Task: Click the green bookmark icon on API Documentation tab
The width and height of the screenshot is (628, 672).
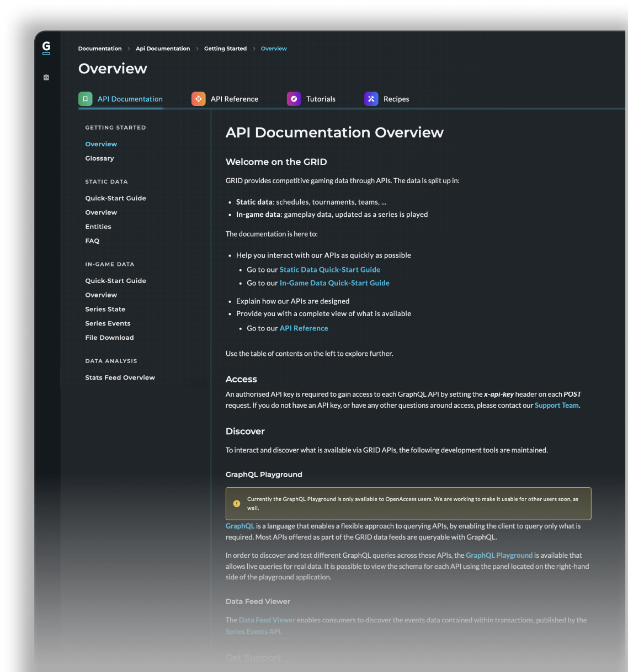Action: tap(86, 98)
